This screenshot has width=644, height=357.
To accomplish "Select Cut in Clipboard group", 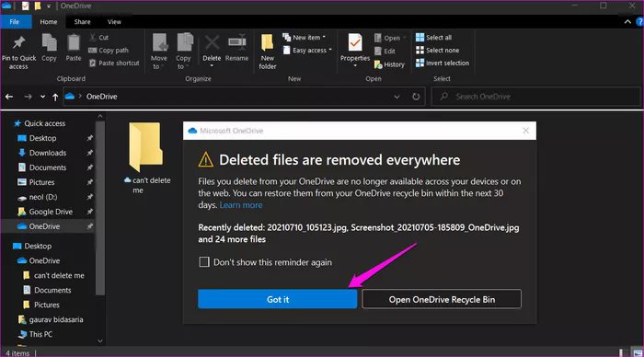I will coord(98,38).
